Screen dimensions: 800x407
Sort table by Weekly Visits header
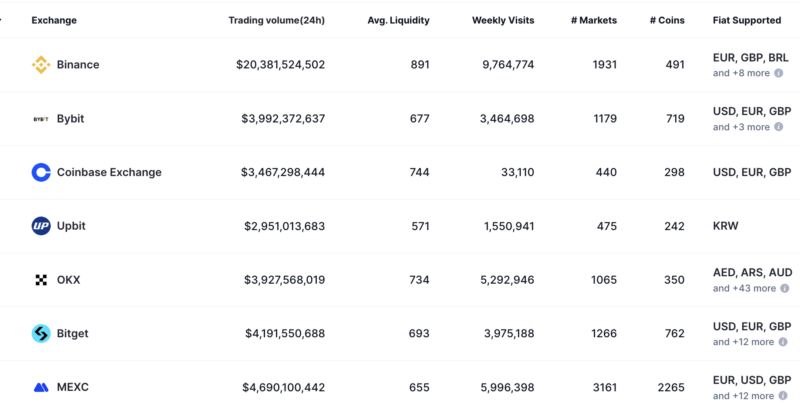503,20
